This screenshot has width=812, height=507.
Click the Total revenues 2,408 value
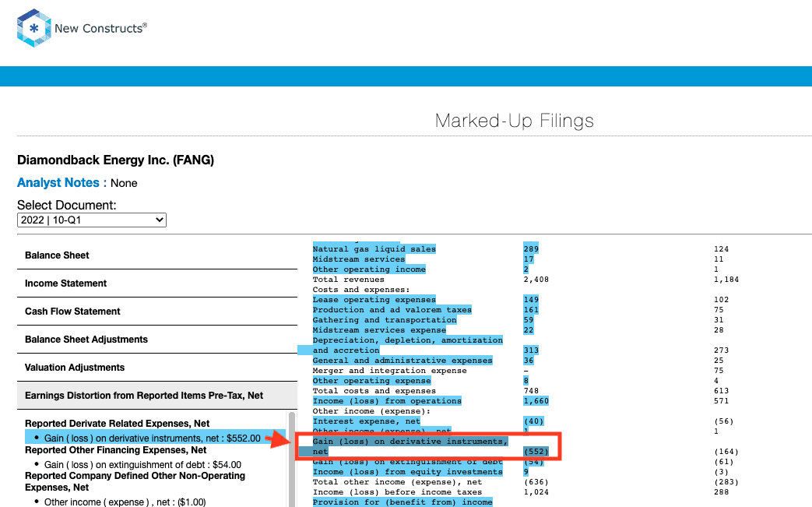(536, 279)
